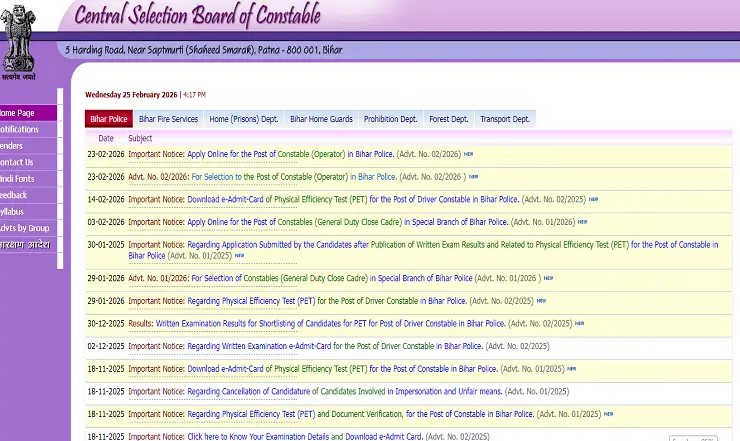The height and width of the screenshot is (441, 740).
Task: Click NEW badge beside 23-02-2026 Apply Online notice
Action: 469,154
